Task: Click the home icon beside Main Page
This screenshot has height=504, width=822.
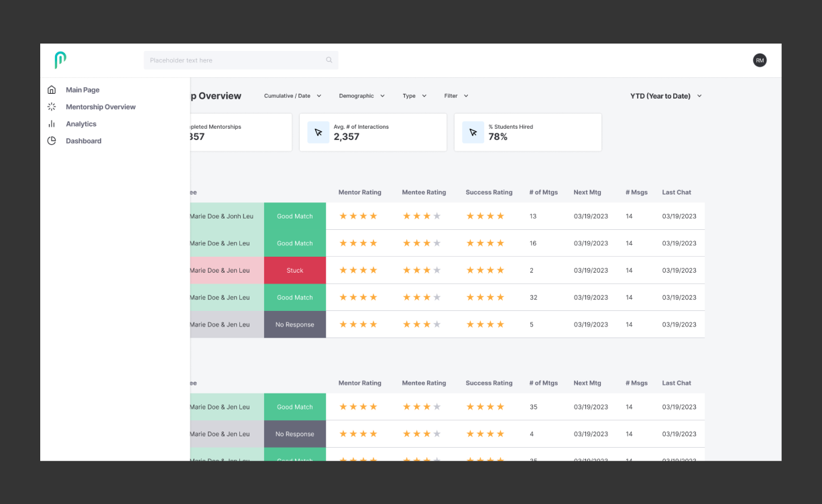Action: point(52,90)
